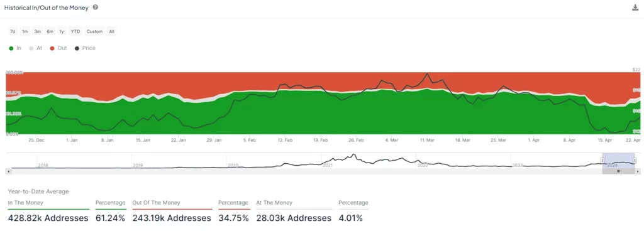Click the scrollbar right arrow
This screenshot has height=236, width=644.
638,171
